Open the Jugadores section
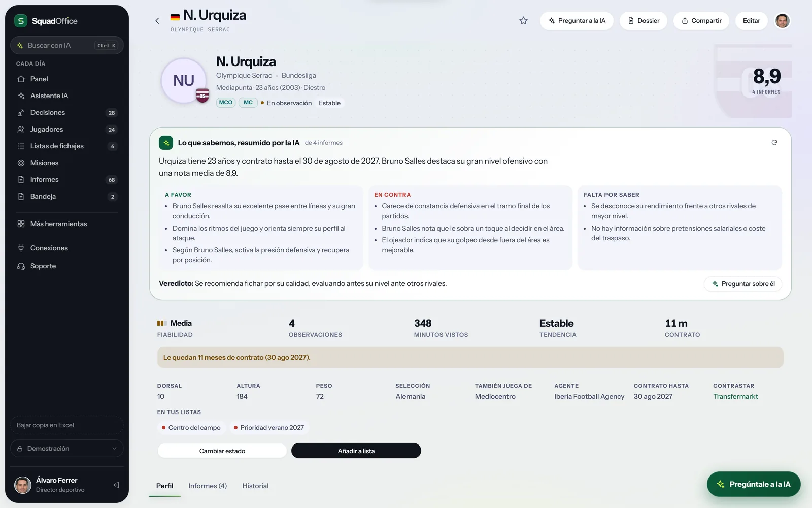Image resolution: width=812 pixels, height=508 pixels. [x=67, y=129]
